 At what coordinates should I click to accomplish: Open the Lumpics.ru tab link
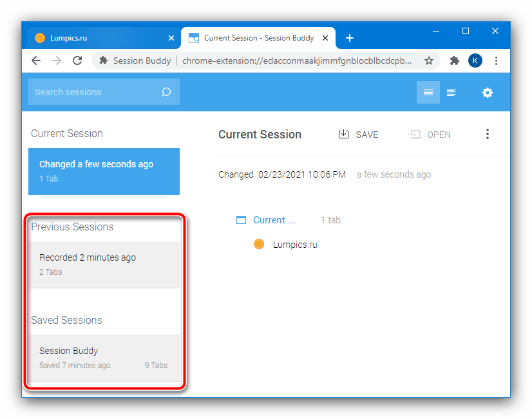(x=295, y=245)
